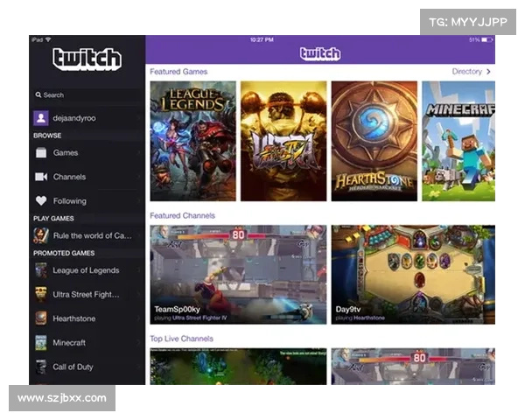Click the Top Live Channels heading
The image size is (525, 420).
(181, 339)
